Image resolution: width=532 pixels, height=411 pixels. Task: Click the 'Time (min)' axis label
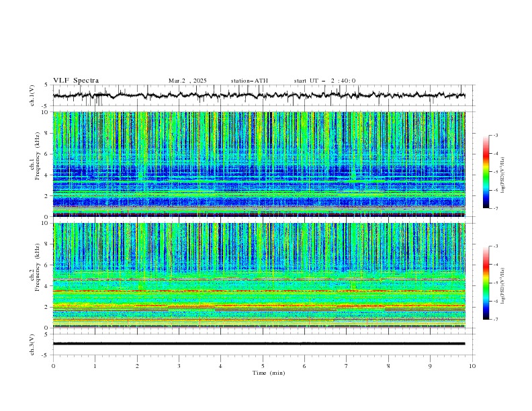pos(269,373)
